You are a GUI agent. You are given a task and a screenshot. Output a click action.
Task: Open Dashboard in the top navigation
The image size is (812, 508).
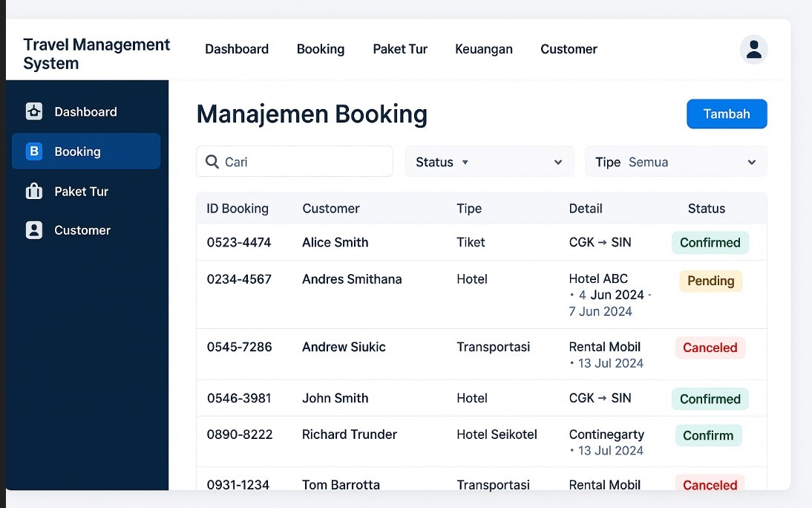[237, 49]
